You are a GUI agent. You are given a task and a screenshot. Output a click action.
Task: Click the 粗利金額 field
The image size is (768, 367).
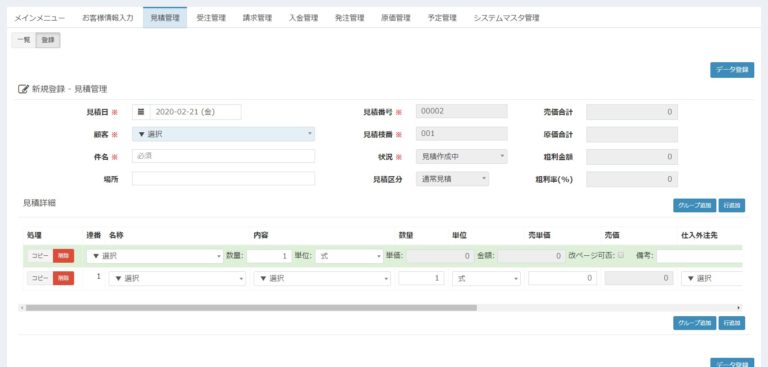pos(632,157)
